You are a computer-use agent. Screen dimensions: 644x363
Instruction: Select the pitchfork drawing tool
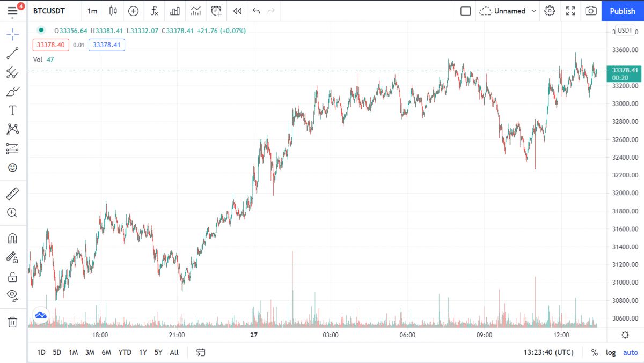pyautogui.click(x=12, y=72)
